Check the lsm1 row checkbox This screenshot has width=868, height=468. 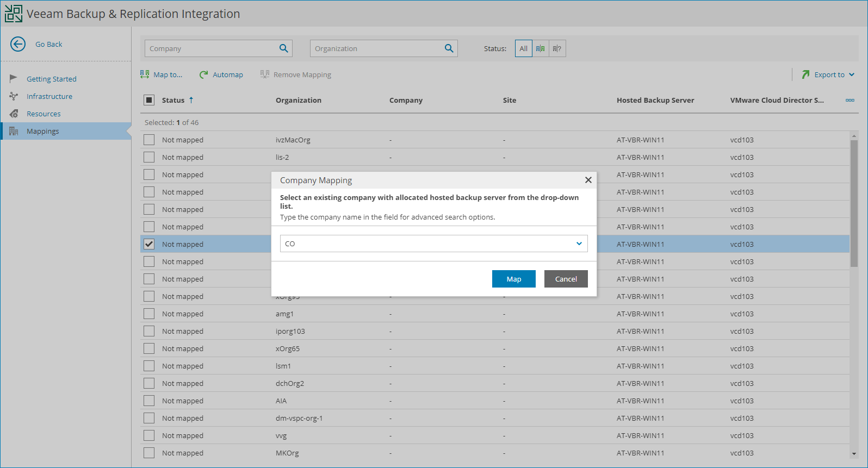(x=149, y=366)
